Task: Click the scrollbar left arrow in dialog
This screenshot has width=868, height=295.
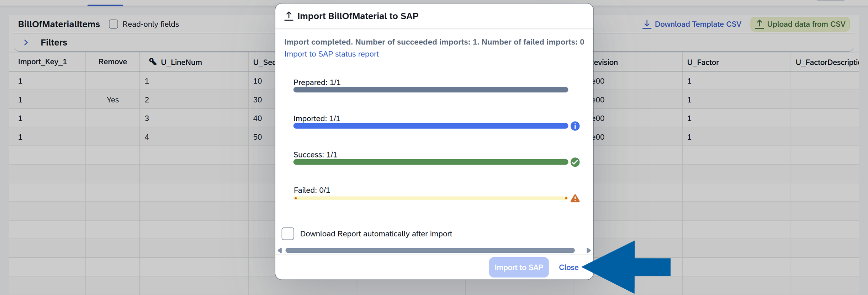Action: coord(280,251)
